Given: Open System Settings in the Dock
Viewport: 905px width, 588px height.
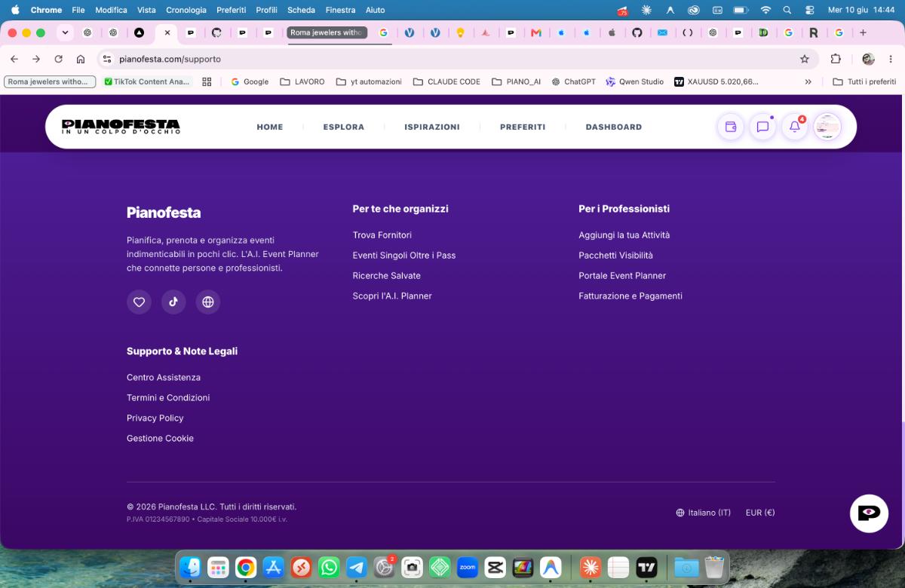Looking at the screenshot, I should pos(385,568).
